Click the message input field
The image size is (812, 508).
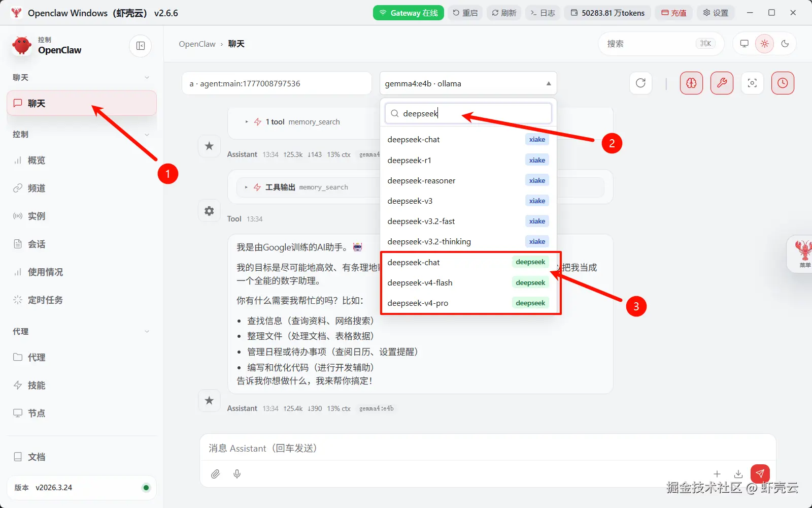[x=487, y=448]
